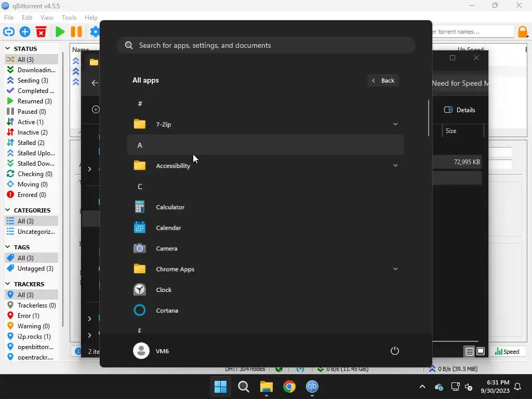Select the Seeding (3) status filter

(x=32, y=81)
